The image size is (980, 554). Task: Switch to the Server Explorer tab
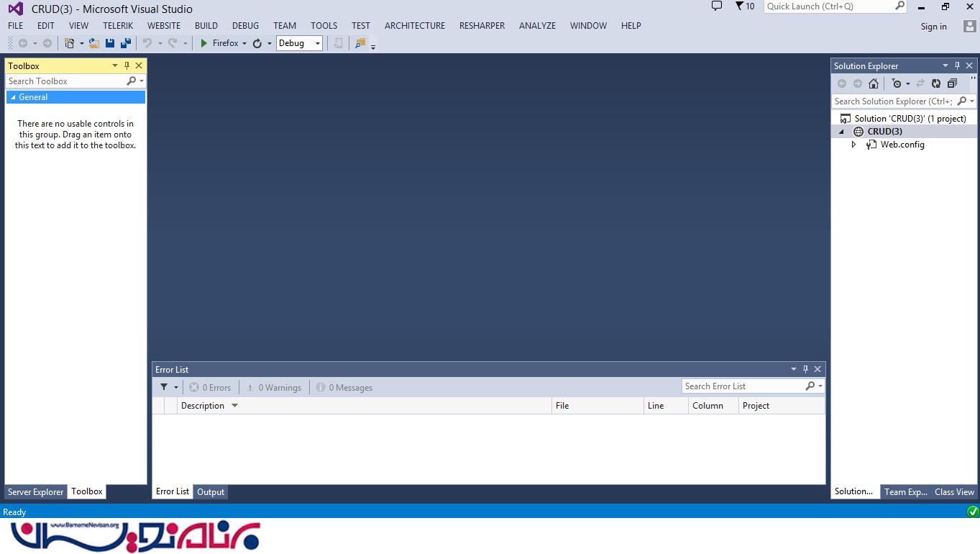pos(35,492)
